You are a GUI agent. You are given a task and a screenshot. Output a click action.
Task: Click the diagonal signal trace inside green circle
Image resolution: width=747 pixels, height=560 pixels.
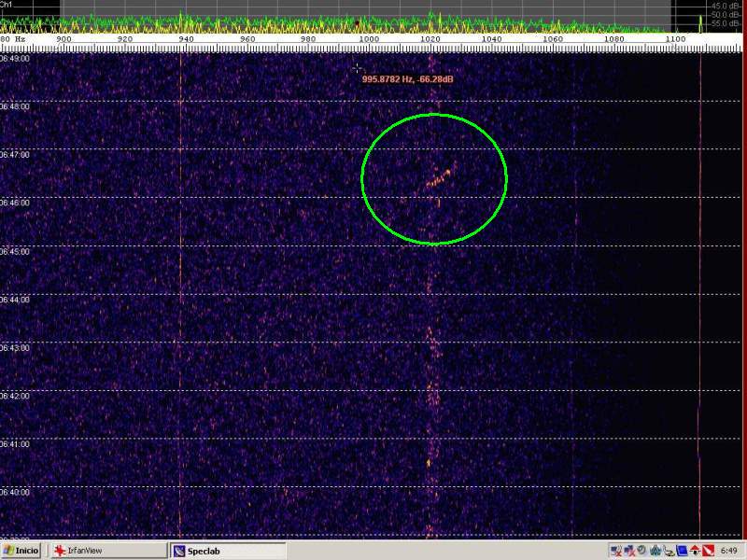coord(437,177)
